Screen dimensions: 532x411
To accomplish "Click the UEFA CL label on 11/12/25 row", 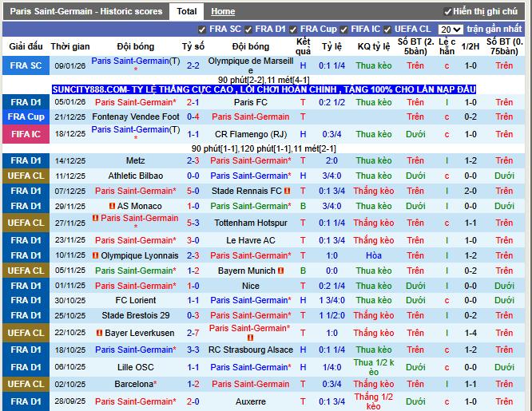I will [x=26, y=176].
